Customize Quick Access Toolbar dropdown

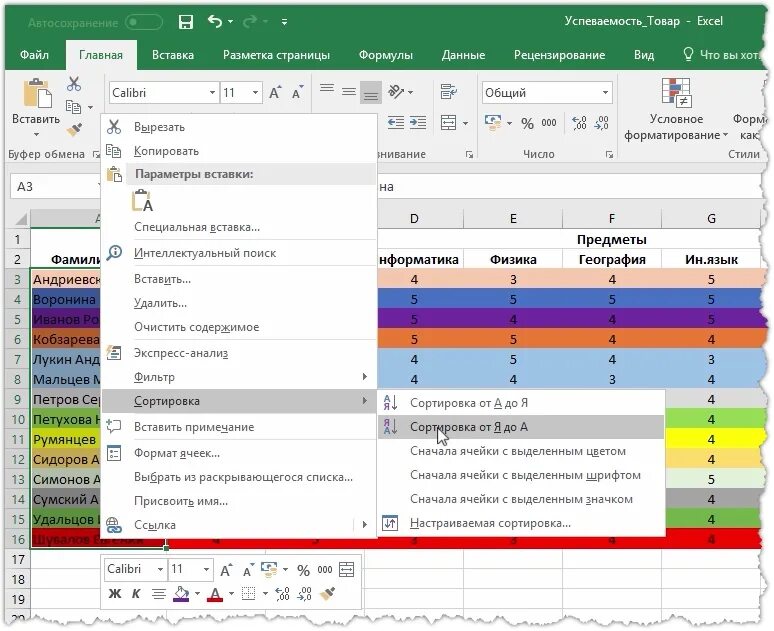coord(284,22)
